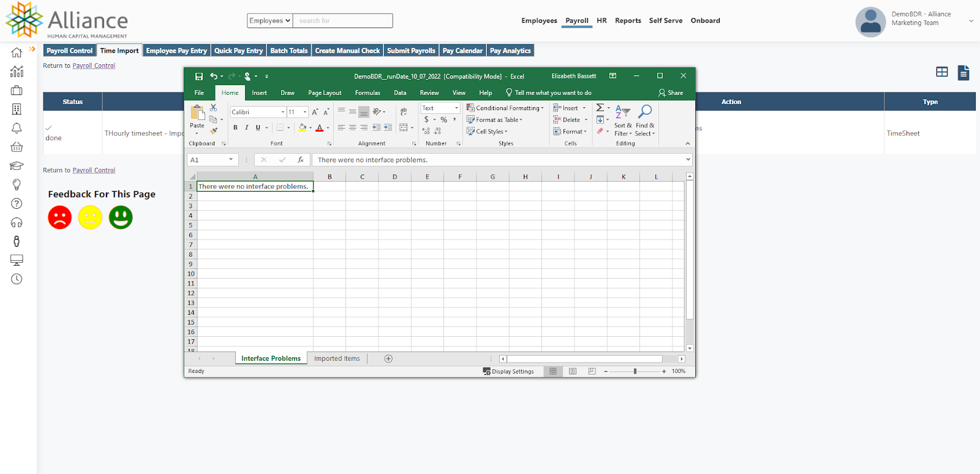Click the graduation cap sidebar icon
This screenshot has height=474, width=980.
click(17, 166)
